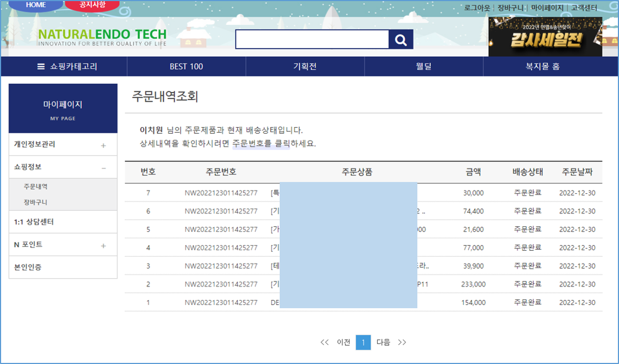Click the search input field

(312, 39)
